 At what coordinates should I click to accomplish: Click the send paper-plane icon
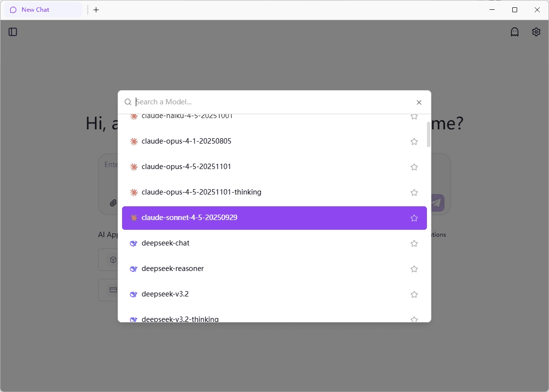click(x=436, y=202)
